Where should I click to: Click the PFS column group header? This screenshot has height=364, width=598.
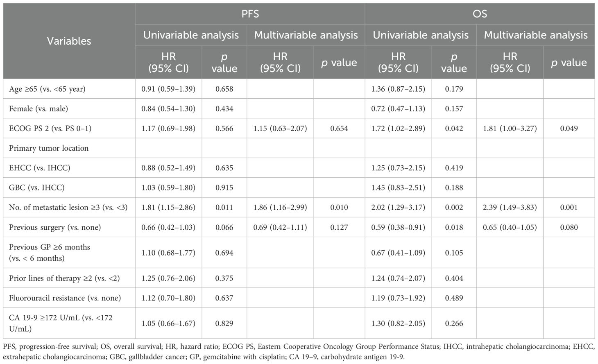(x=250, y=14)
